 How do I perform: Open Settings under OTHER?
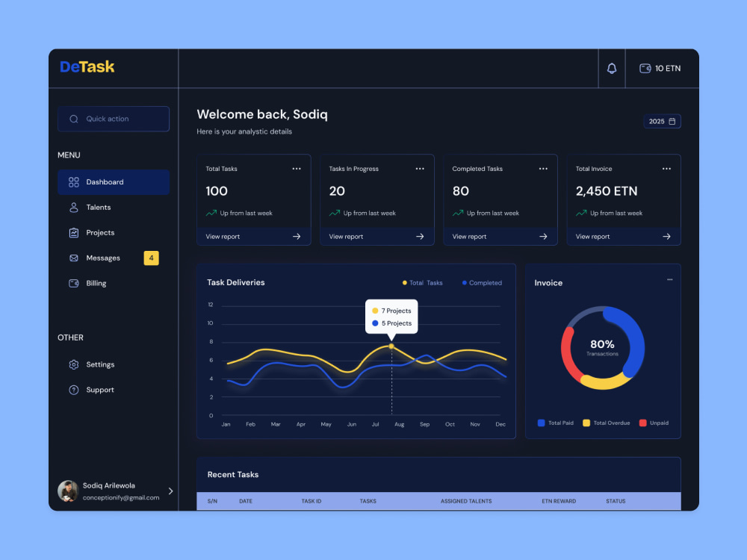coord(114,364)
